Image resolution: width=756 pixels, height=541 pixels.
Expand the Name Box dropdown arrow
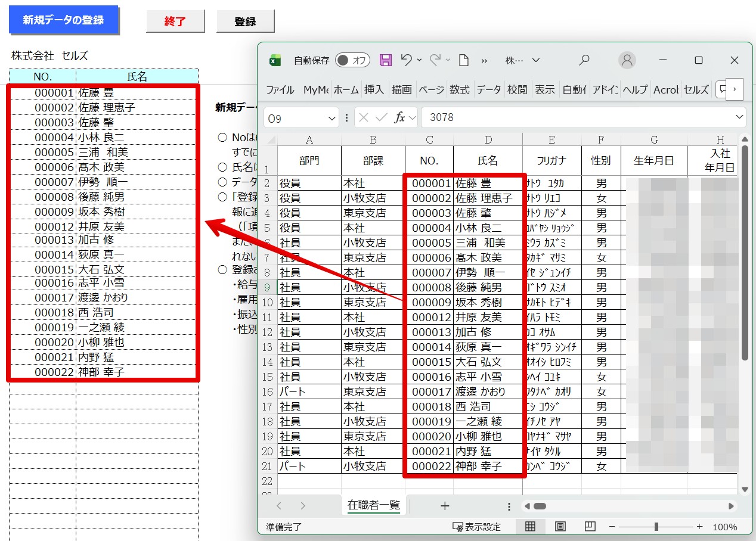coord(332,119)
